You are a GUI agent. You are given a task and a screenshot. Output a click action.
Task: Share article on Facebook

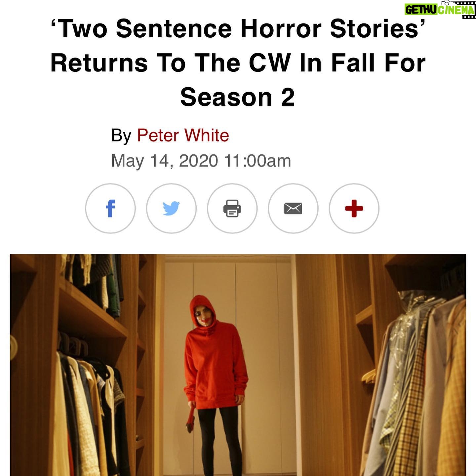tap(110, 209)
